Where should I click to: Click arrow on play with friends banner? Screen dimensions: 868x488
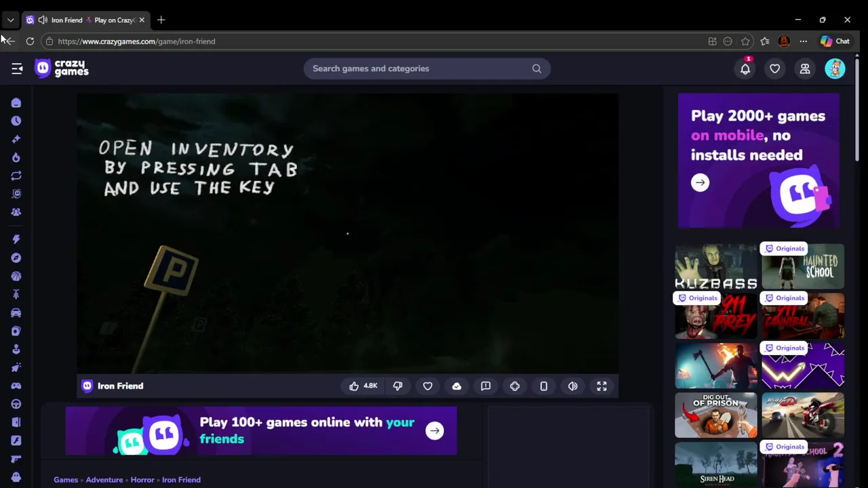pyautogui.click(x=435, y=430)
